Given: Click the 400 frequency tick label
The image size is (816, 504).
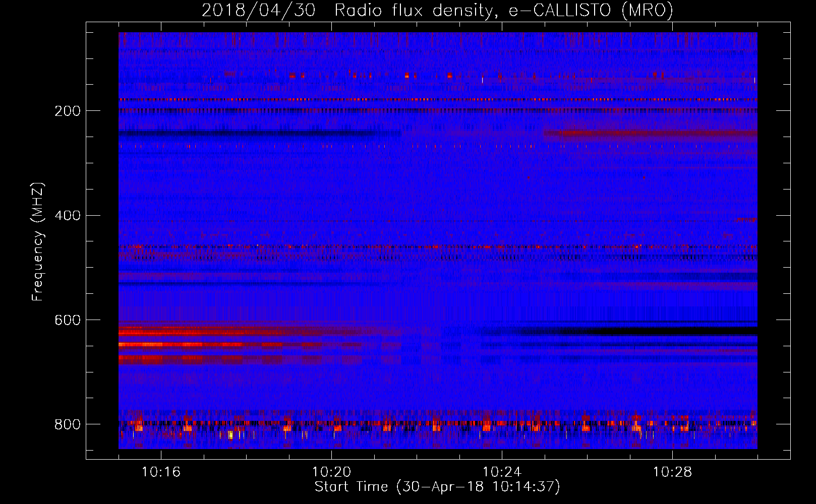Looking at the screenshot, I should [x=68, y=216].
